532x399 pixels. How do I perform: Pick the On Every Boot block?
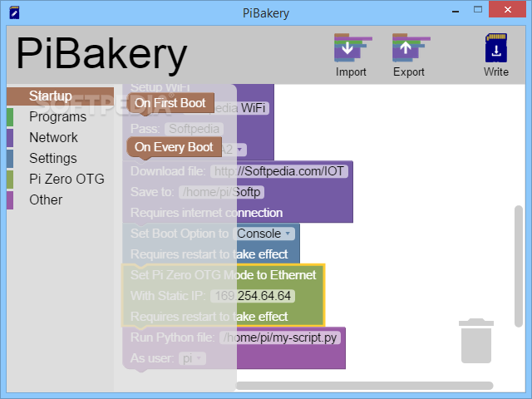click(x=174, y=147)
